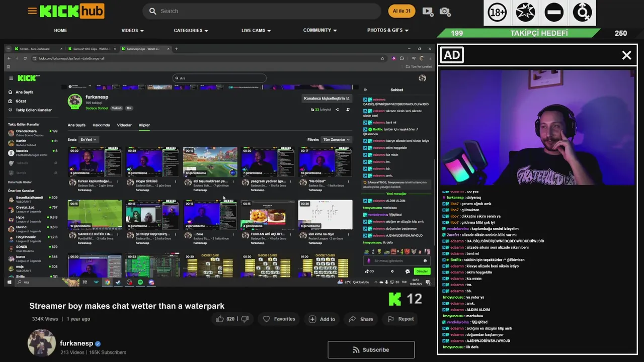
Task: Close the AD panel
Action: (626, 55)
